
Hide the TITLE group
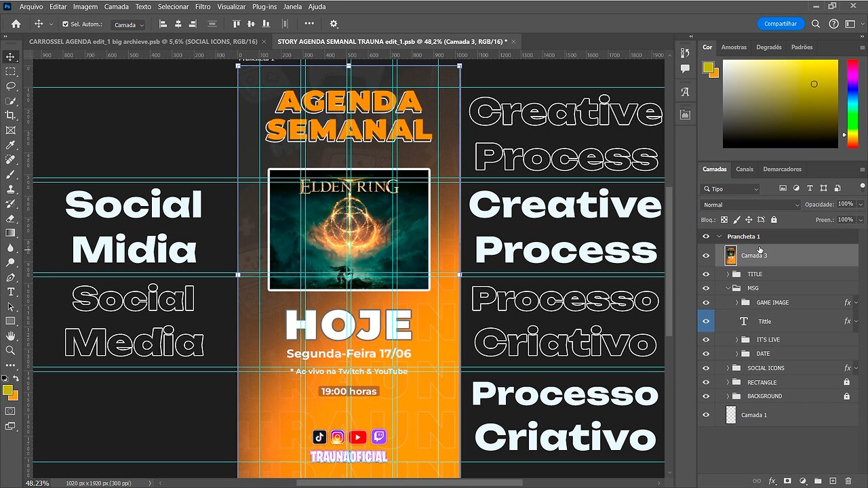point(706,274)
